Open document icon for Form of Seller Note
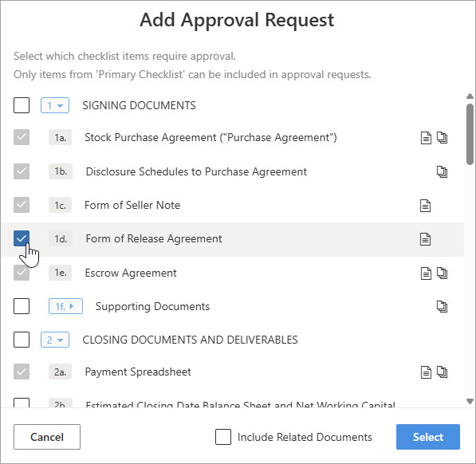Image resolution: width=476 pixels, height=464 pixels. point(425,206)
